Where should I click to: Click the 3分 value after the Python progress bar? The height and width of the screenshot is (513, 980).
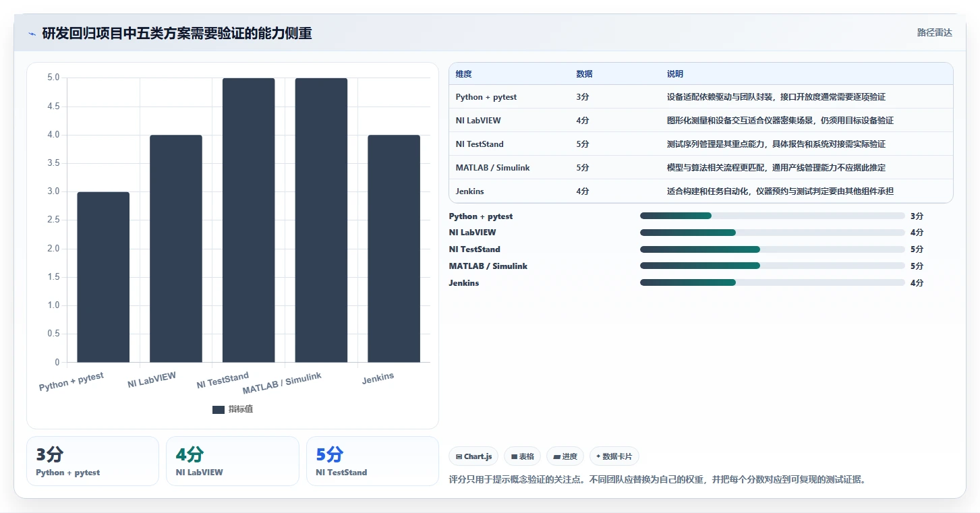[x=917, y=216]
